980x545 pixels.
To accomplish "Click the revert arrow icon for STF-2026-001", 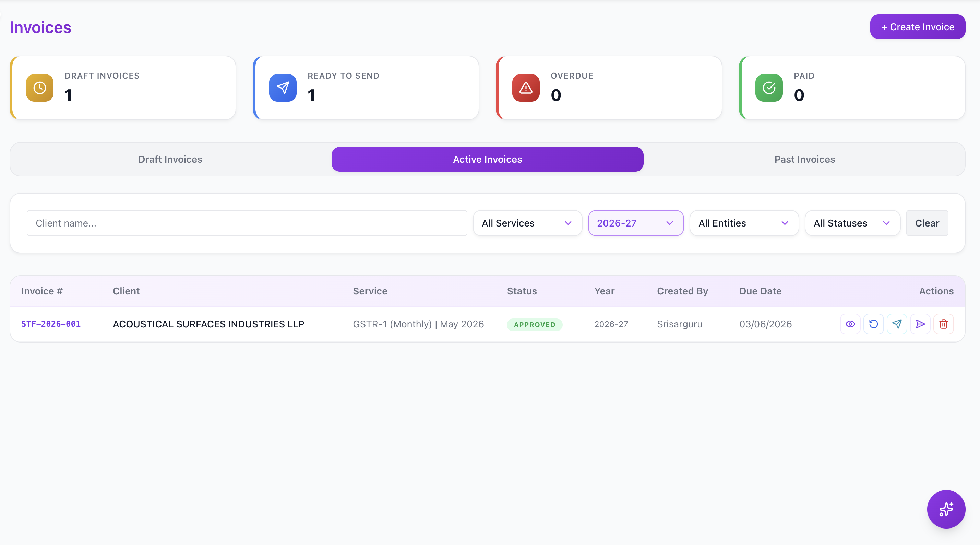I will (873, 324).
